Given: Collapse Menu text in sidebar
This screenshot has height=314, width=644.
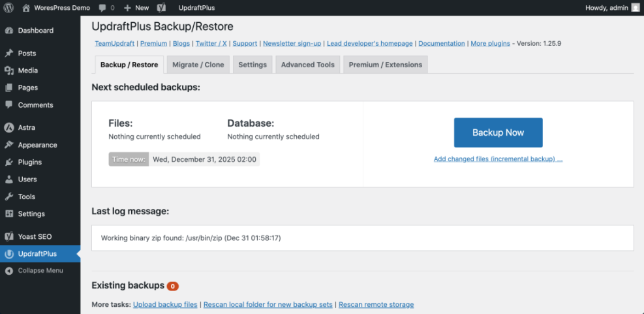Looking at the screenshot, I should 40,271.
